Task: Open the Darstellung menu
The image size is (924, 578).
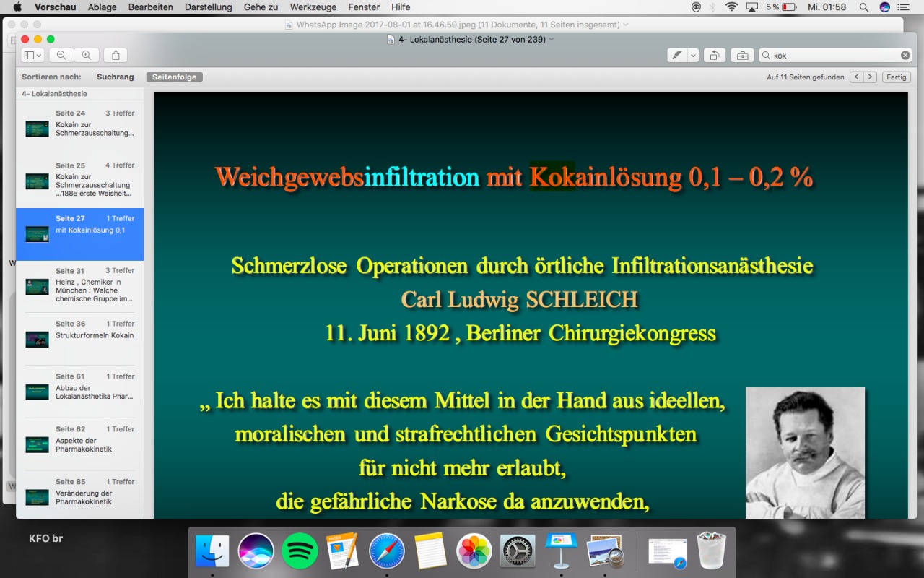Action: point(208,7)
